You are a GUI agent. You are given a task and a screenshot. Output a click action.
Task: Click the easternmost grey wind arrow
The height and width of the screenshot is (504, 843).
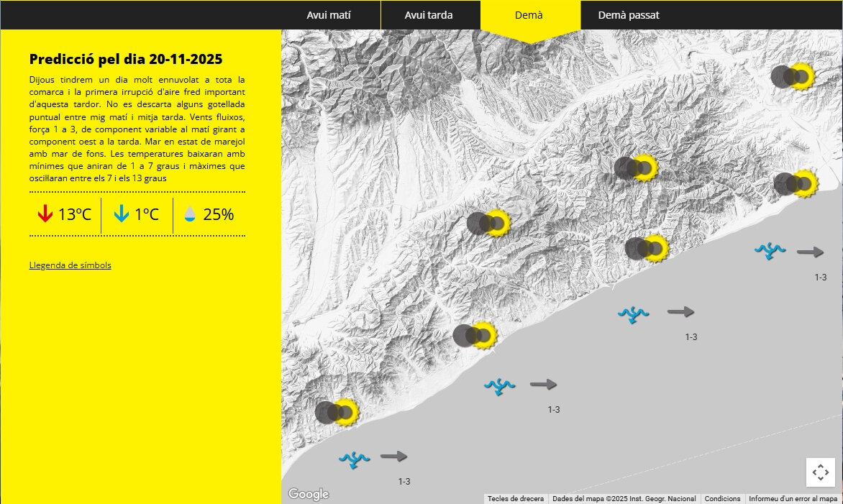tap(810, 252)
